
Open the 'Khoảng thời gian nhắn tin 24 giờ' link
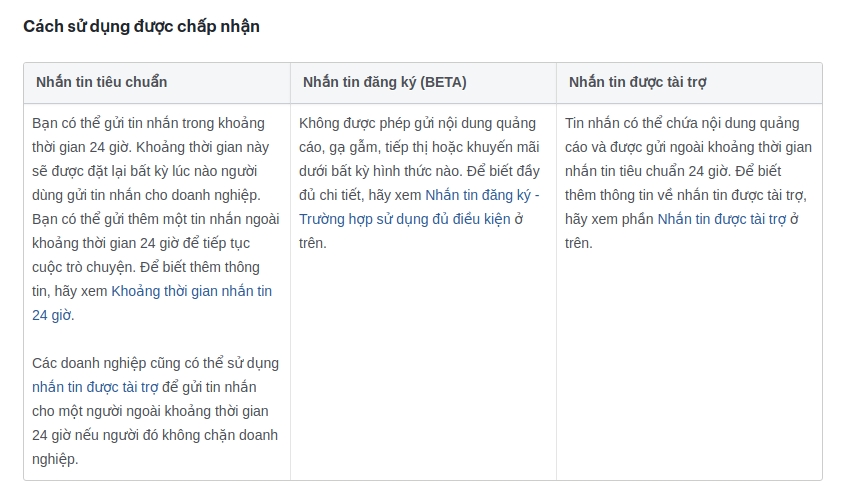click(x=191, y=291)
